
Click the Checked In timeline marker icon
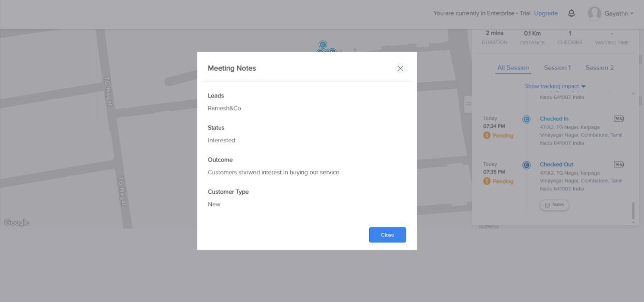(x=526, y=120)
